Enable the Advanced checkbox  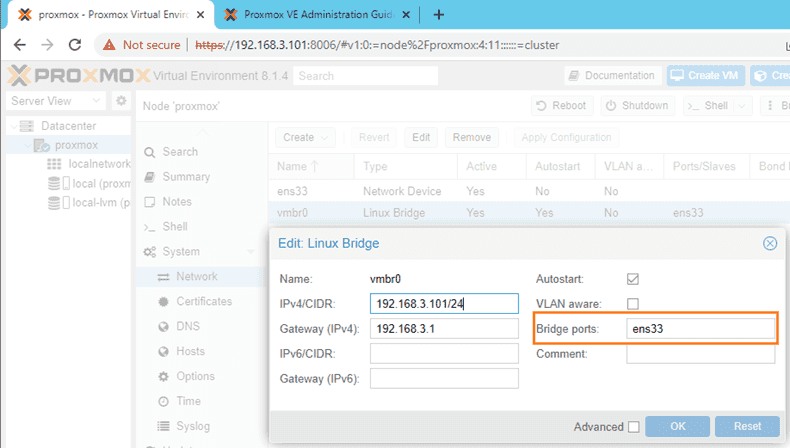tap(634, 427)
